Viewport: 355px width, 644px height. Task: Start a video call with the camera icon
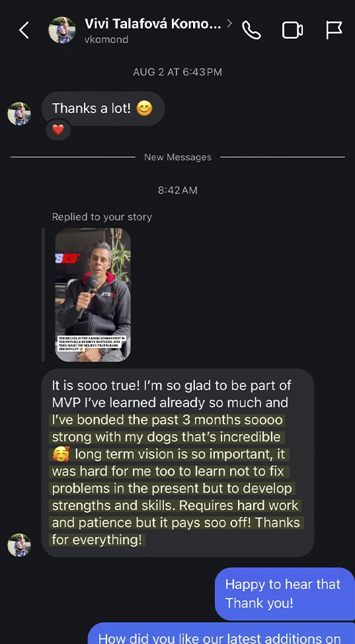(x=292, y=30)
